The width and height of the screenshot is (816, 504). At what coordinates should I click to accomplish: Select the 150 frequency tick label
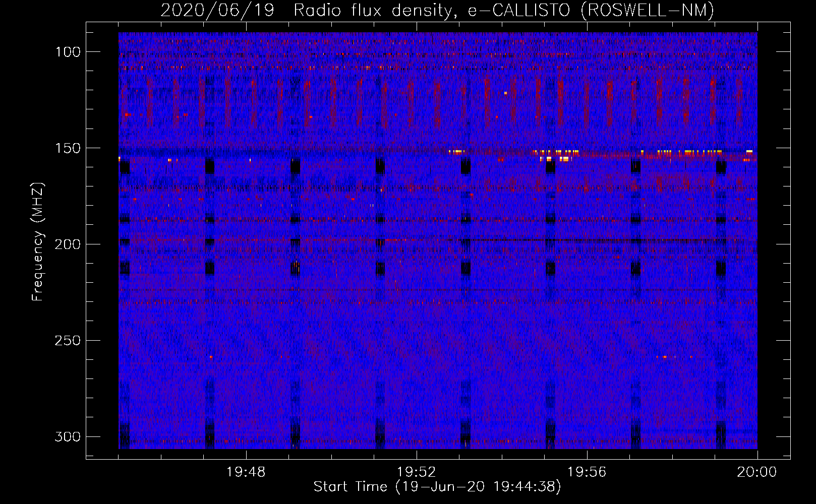pyautogui.click(x=68, y=148)
